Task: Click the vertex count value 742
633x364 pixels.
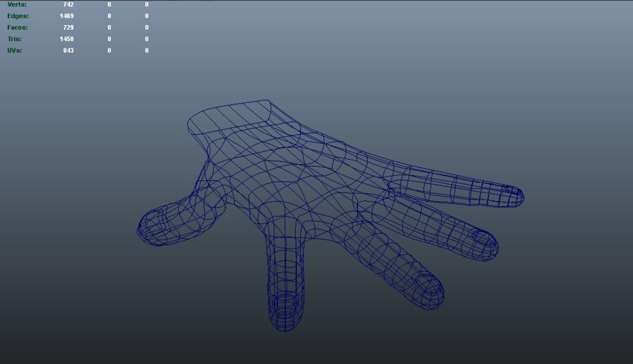Action: pos(68,4)
